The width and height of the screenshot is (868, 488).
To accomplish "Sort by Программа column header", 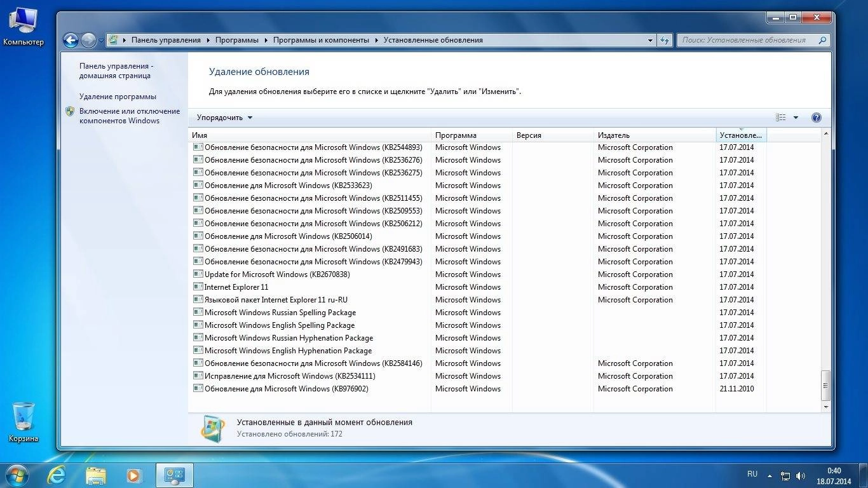I will click(471, 135).
